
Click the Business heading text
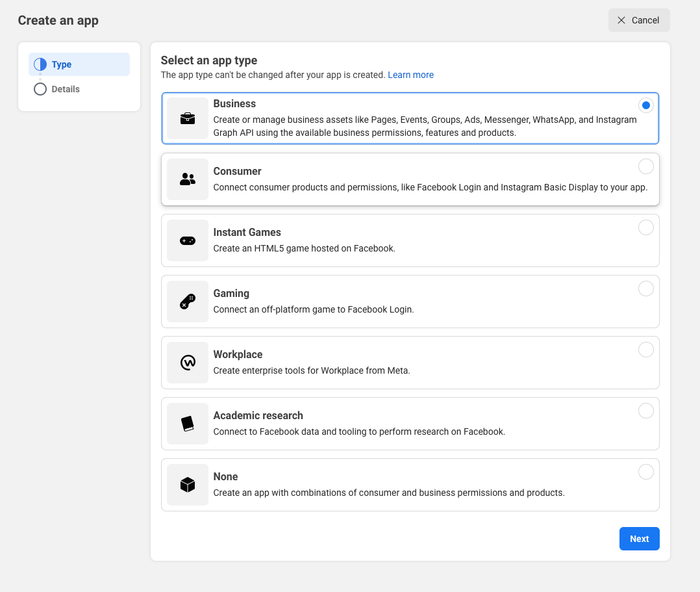234,104
